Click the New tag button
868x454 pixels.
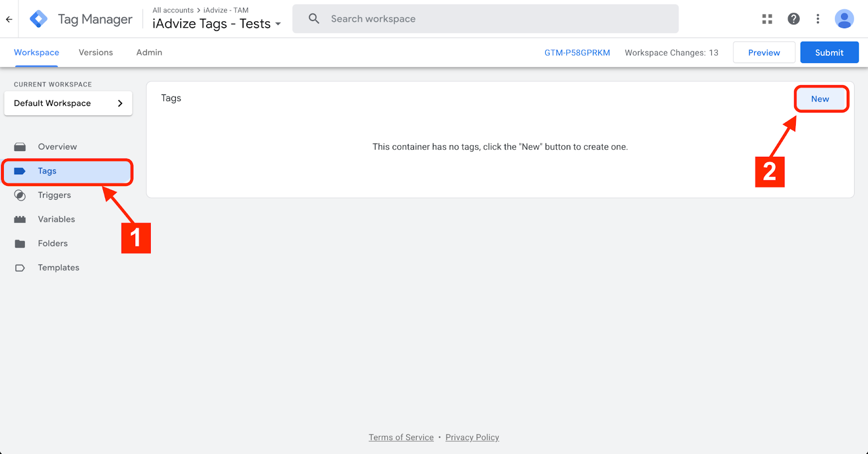pyautogui.click(x=820, y=99)
